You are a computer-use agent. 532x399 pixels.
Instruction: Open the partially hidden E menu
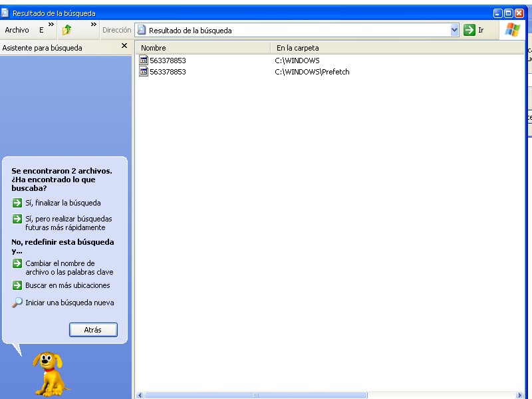(41, 30)
